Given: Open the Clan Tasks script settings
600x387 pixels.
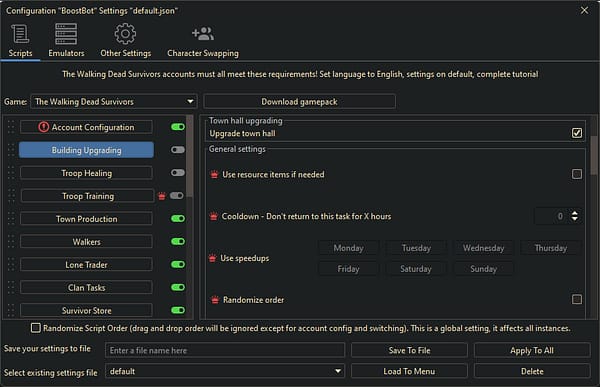Looking at the screenshot, I should pyautogui.click(x=86, y=287).
